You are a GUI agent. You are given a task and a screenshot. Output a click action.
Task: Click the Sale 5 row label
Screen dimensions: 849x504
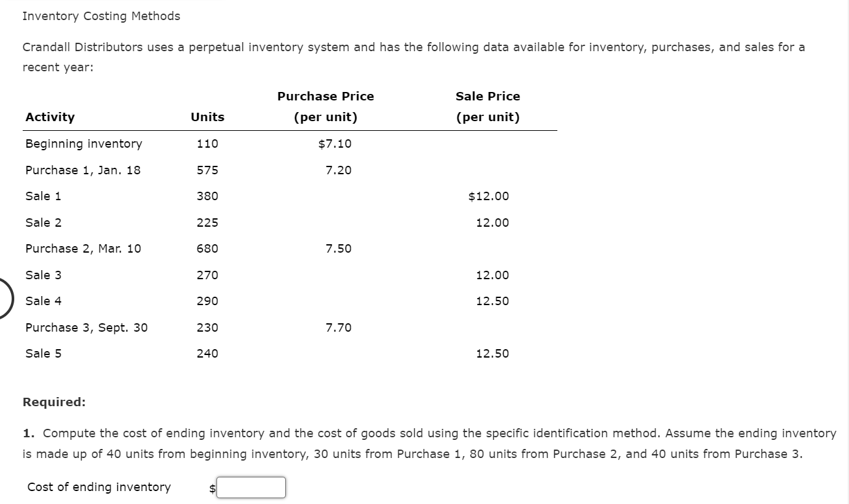[43, 353]
